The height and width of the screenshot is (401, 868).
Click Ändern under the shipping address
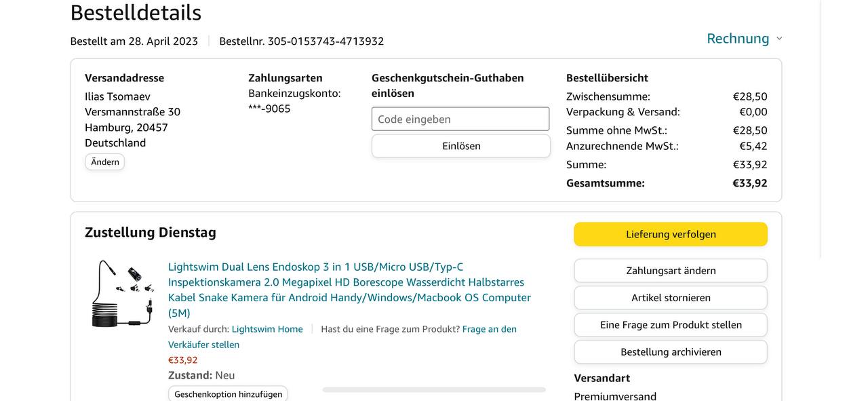104,162
